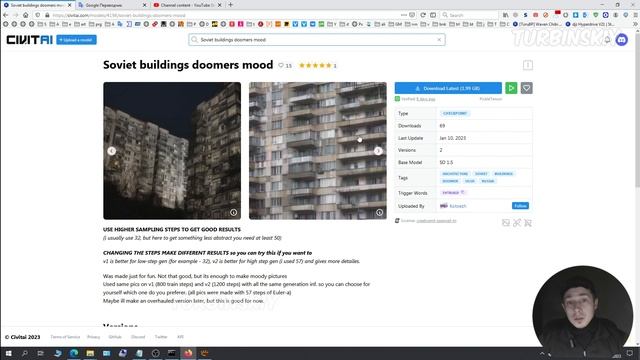Clear the CivitAI search field with the X
This screenshot has width=640, height=360.
(x=439, y=40)
